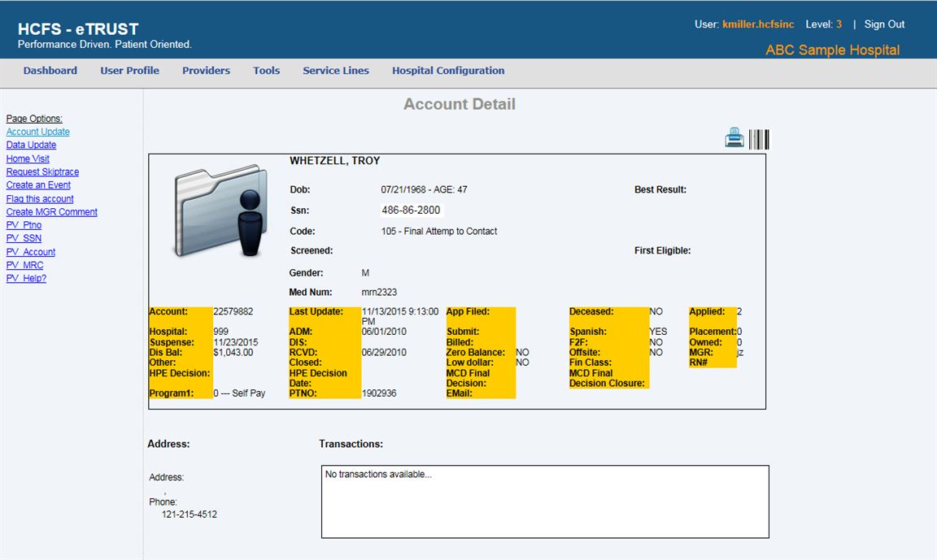Flag this account via sidebar link
Screen dimensions: 937x560
[x=40, y=198]
